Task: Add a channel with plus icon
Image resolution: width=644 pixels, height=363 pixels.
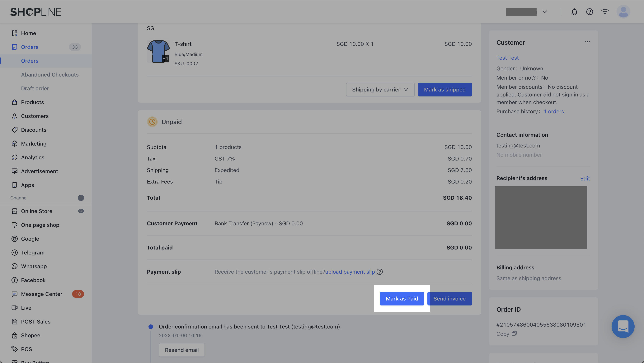Action: (81, 198)
